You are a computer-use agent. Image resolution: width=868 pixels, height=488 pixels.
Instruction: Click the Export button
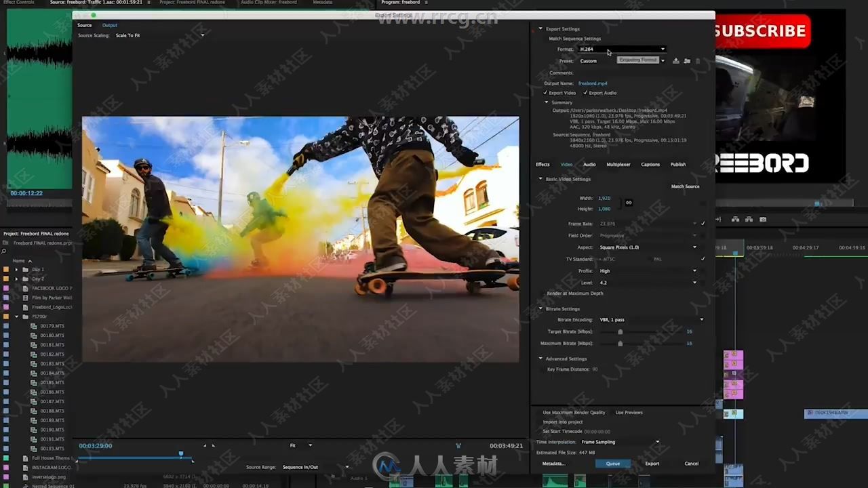652,464
